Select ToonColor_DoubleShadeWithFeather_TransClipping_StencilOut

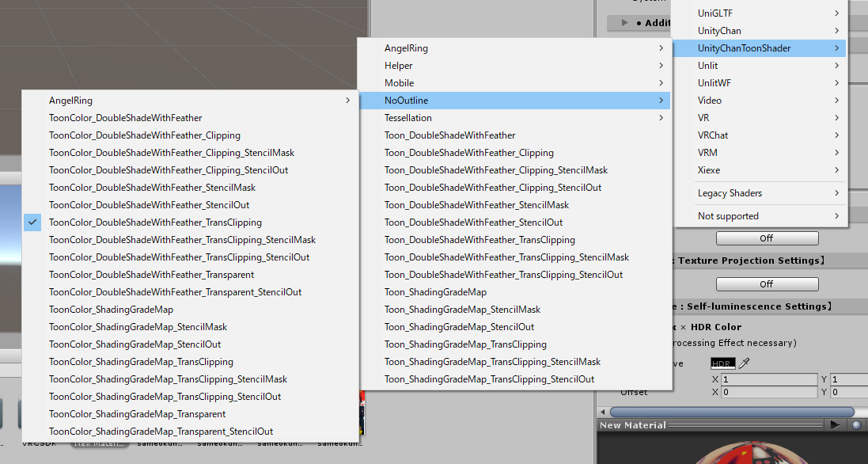[x=191, y=257]
